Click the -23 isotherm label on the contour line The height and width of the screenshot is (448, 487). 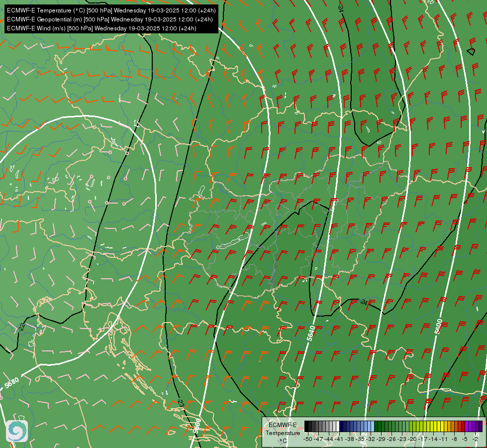coord(180,403)
